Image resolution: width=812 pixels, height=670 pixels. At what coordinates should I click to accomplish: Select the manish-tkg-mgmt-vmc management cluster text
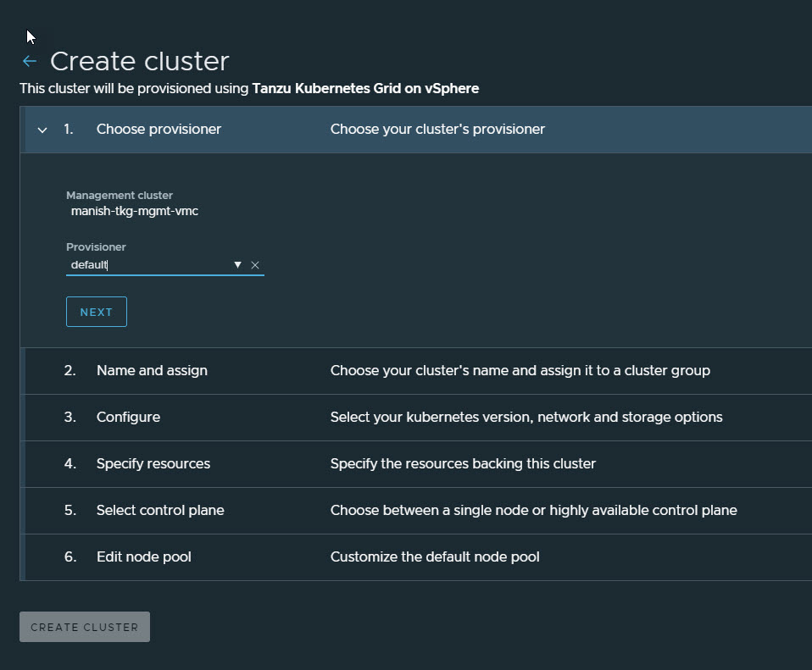(135, 211)
